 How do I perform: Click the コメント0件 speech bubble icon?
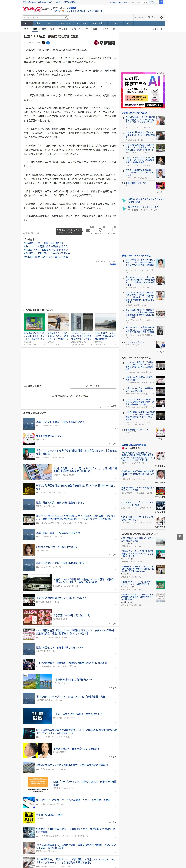pyautogui.click(x=25, y=386)
